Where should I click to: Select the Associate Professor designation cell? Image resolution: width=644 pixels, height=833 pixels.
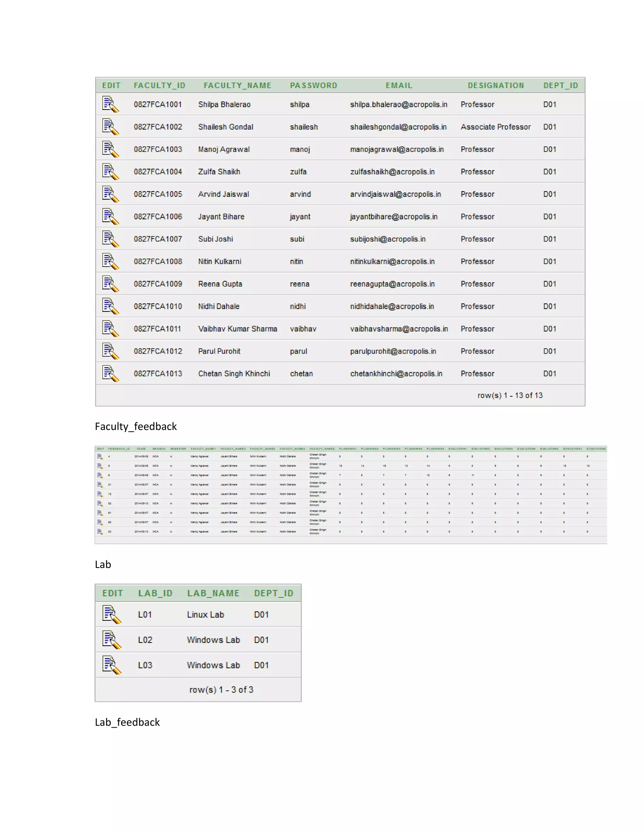(495, 127)
